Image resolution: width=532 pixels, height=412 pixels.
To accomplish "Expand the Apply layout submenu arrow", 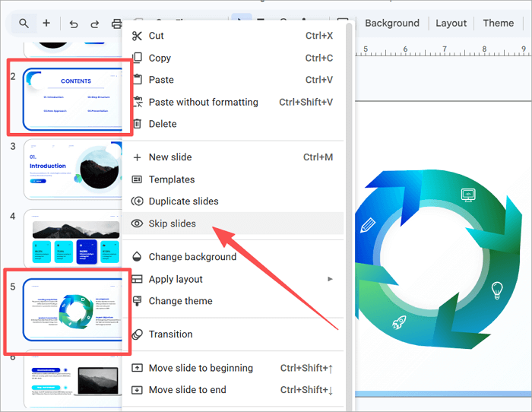I will (331, 279).
